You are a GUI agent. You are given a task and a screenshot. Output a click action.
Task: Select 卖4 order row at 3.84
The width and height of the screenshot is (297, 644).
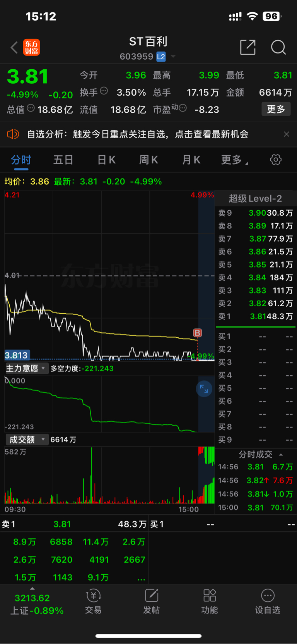[x=255, y=278]
